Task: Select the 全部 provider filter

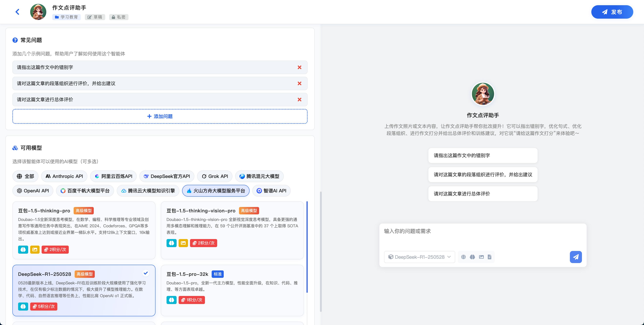Action: [25, 176]
